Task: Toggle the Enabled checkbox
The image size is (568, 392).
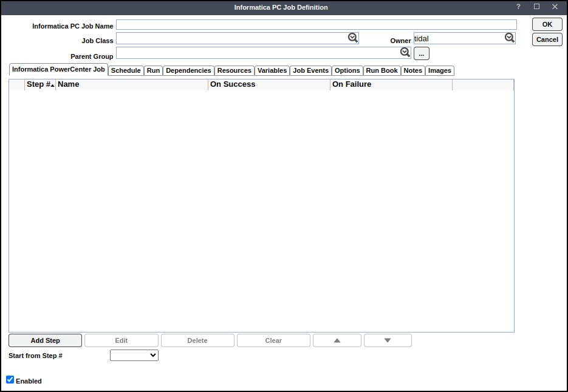Action: coord(10,380)
